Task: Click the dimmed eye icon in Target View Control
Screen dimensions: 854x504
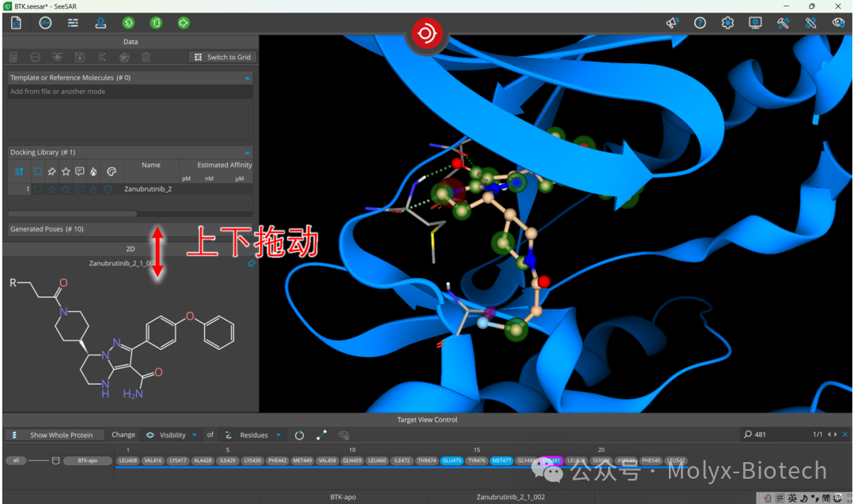Action: click(x=344, y=434)
